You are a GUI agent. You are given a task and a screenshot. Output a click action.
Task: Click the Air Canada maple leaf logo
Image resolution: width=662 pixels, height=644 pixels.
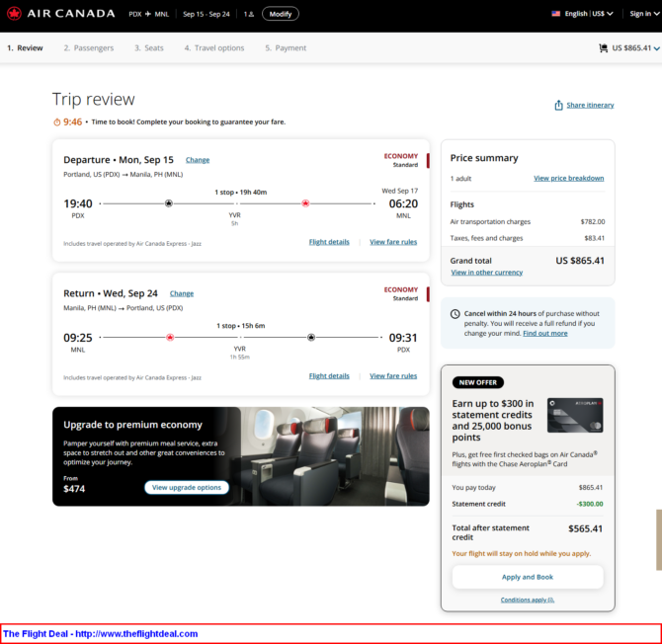[15, 14]
